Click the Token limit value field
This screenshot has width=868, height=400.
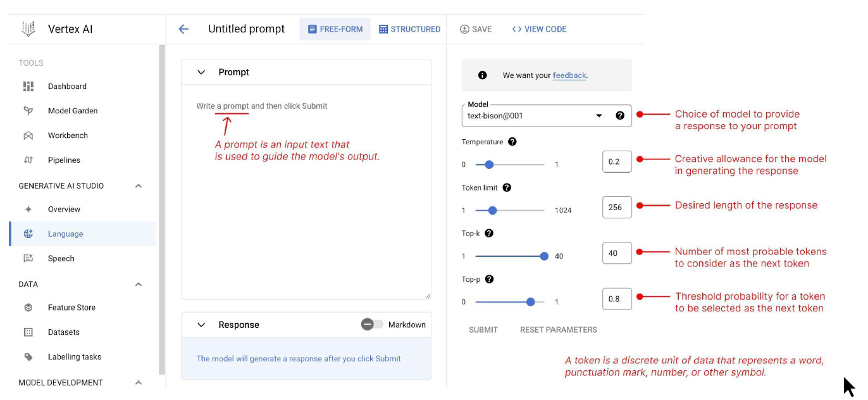617,207
